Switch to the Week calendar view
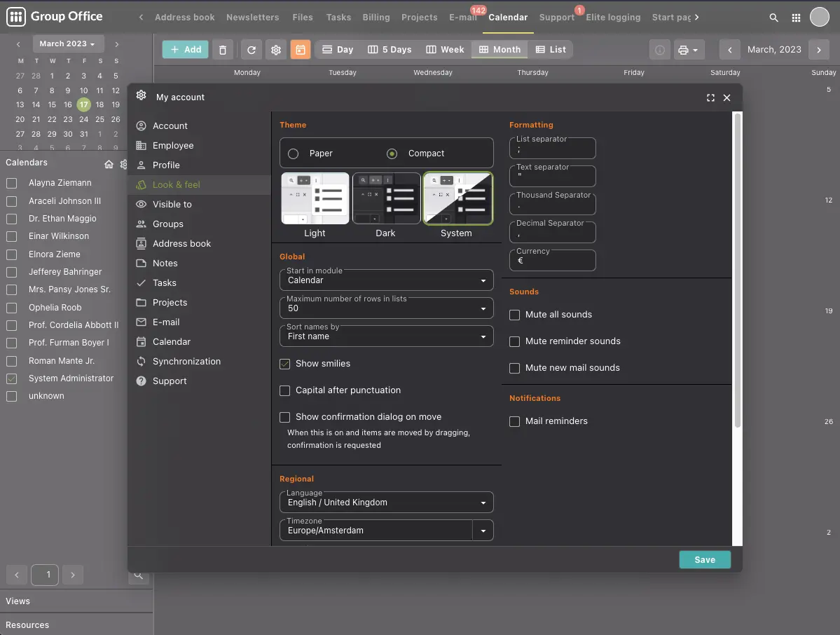 click(x=445, y=50)
